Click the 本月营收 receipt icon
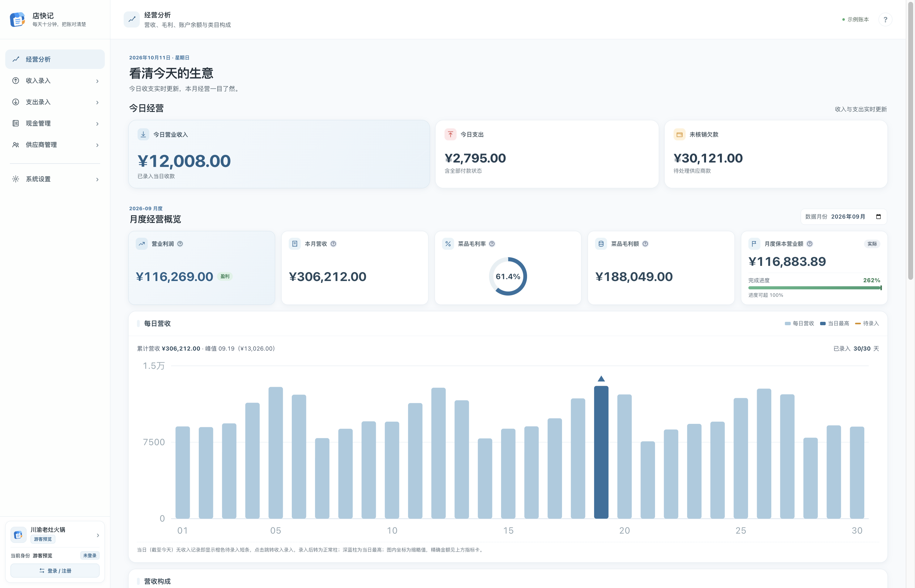 (295, 244)
